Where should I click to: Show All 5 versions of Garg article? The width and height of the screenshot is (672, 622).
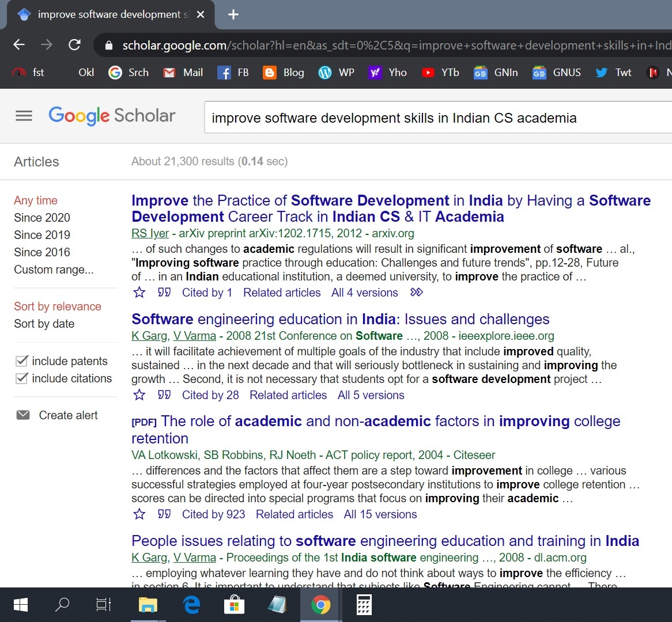tap(371, 395)
